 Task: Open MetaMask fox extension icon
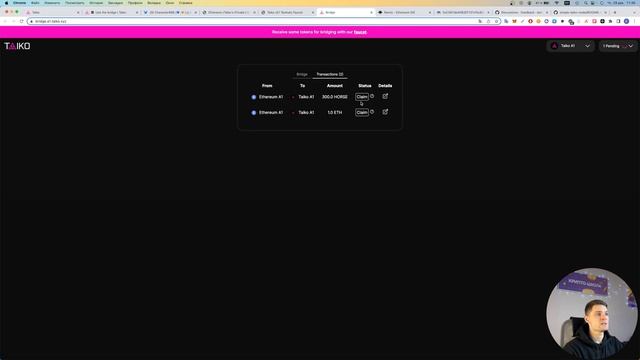(514, 21)
